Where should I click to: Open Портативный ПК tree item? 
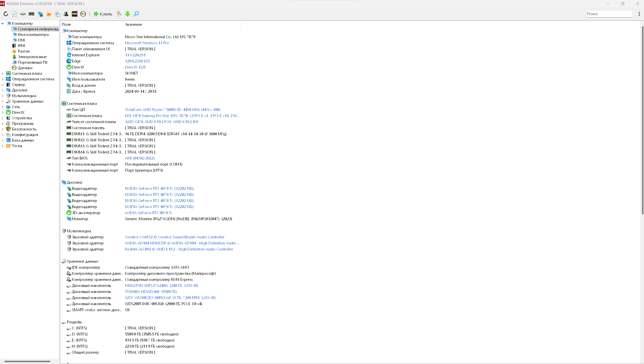[x=33, y=62]
